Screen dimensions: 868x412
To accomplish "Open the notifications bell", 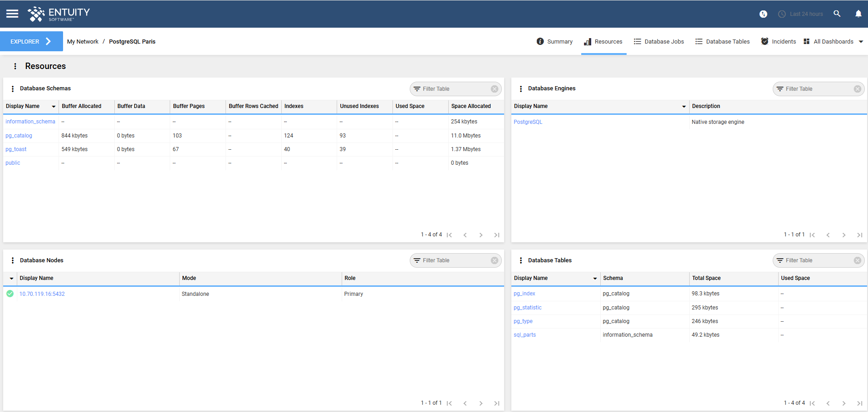I will click(858, 14).
